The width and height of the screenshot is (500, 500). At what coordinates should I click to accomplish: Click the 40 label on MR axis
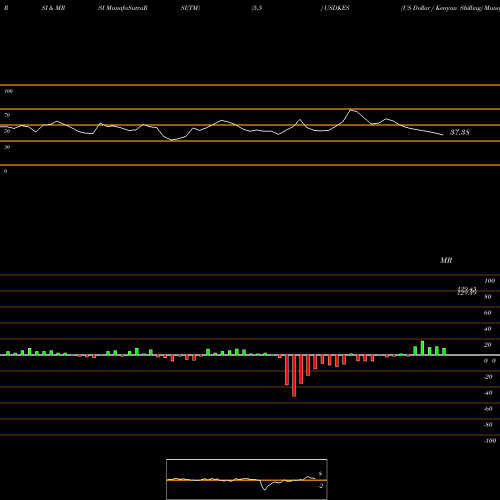(x=487, y=329)
